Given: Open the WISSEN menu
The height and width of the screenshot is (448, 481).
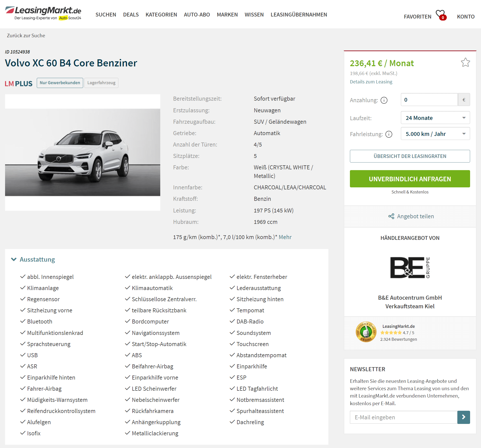Looking at the screenshot, I should 254,15.
